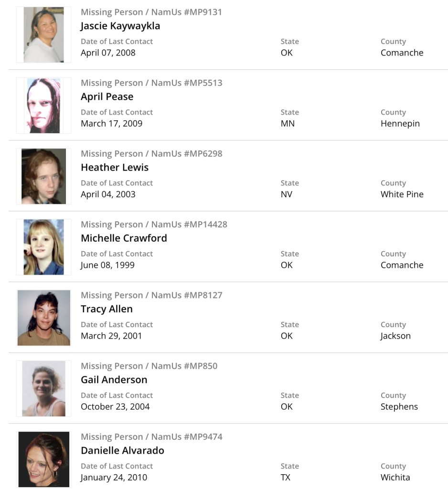The height and width of the screenshot is (489, 448).
Task: Open the photo thumbnail for Michelle Crawford's listing
Action: pos(43,247)
